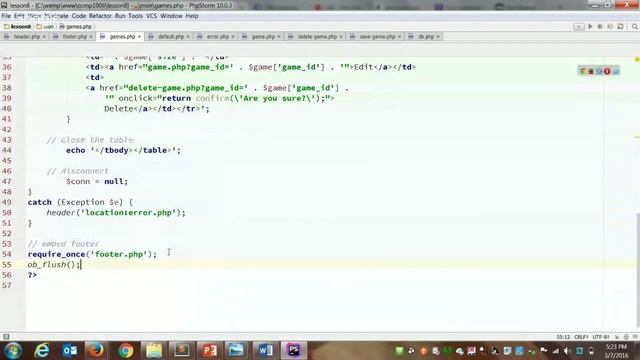Toggle the read-only lock icon
Image resolution: width=640 pixels, height=360 pixels.
(617, 337)
